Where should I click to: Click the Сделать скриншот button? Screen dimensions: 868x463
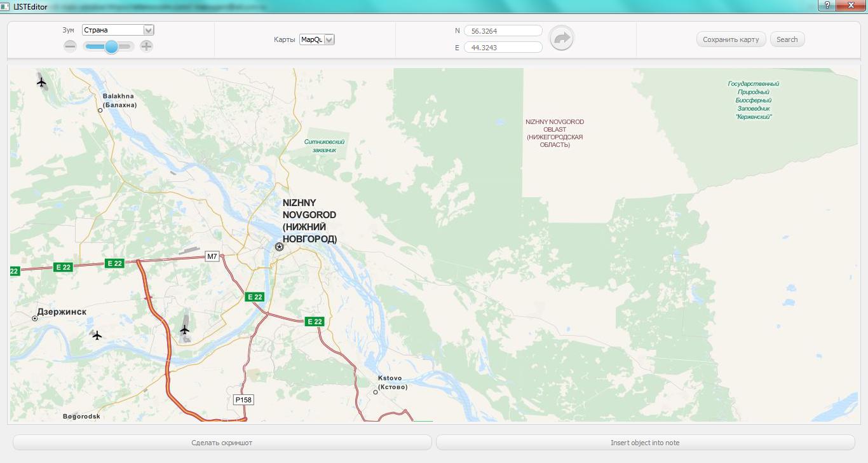222,443
